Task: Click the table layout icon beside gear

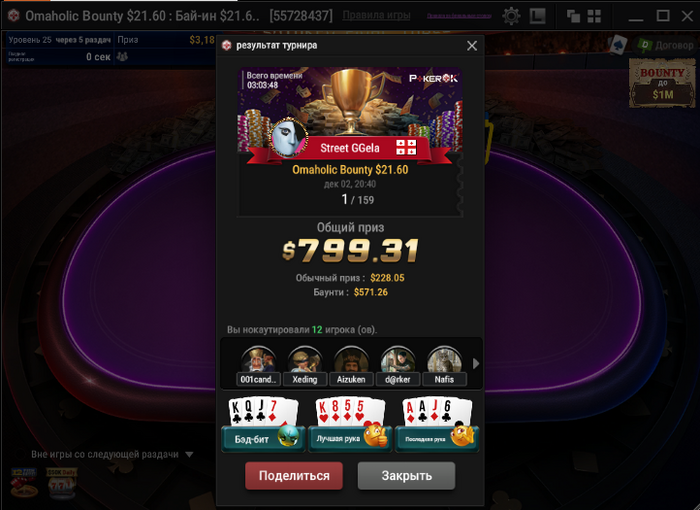Action: pos(538,16)
